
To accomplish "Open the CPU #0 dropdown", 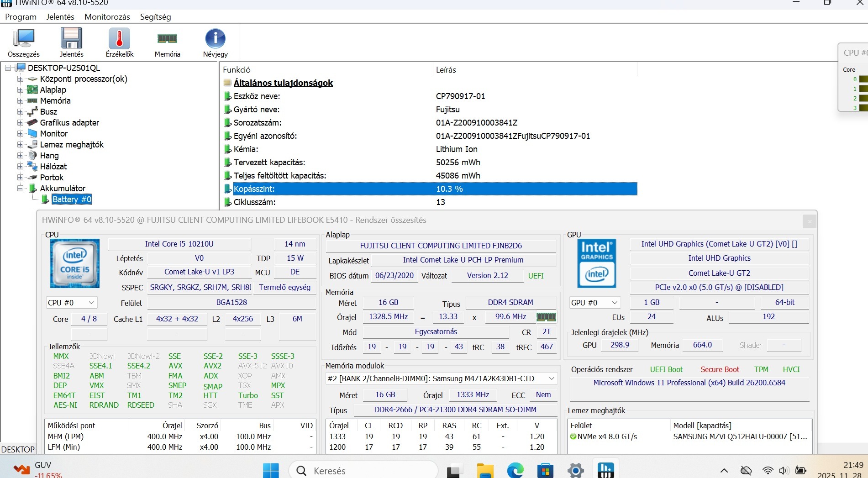I will [x=71, y=303].
